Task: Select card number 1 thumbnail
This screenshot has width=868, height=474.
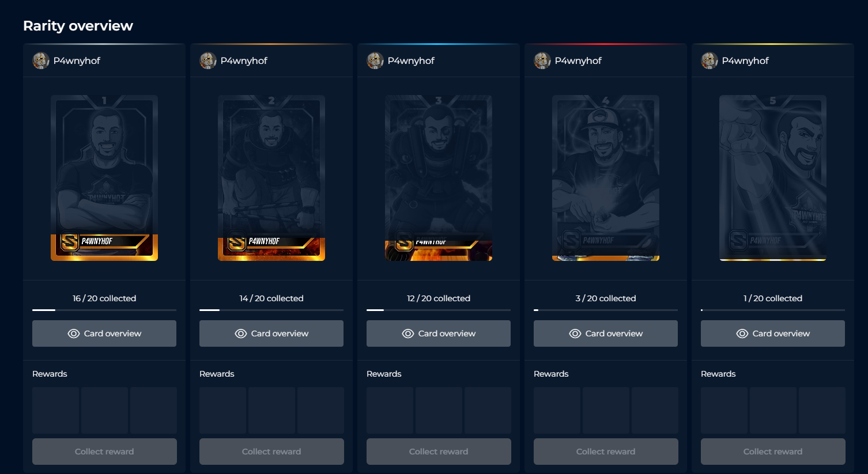Action: click(x=104, y=178)
